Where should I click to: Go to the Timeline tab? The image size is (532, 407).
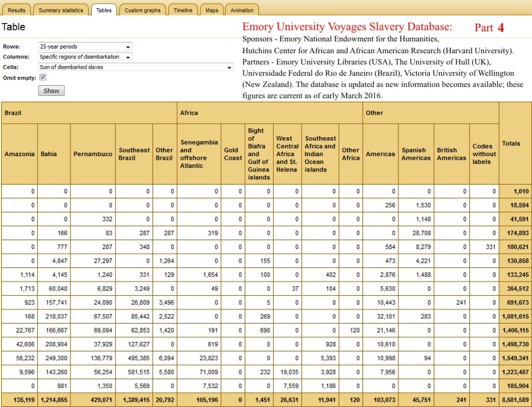183,10
